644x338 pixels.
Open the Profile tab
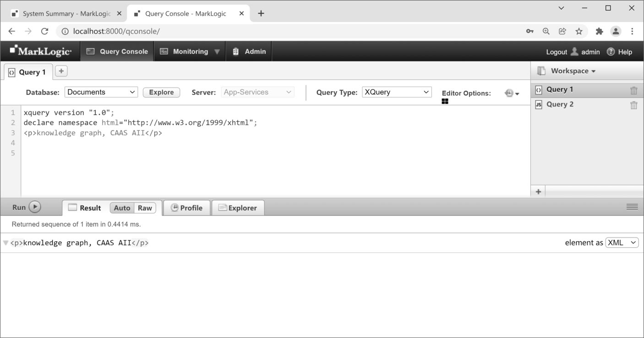tap(186, 208)
